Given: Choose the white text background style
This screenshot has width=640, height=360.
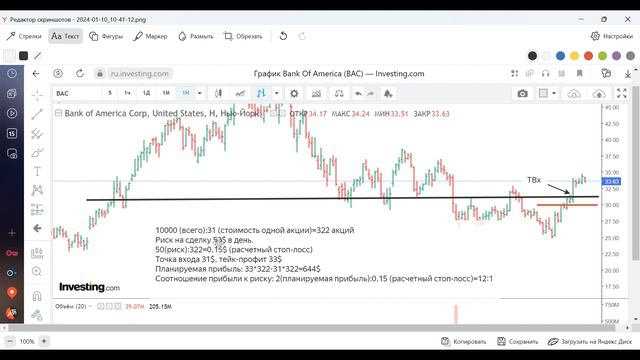Looking at the screenshot, I should click(x=9, y=56).
